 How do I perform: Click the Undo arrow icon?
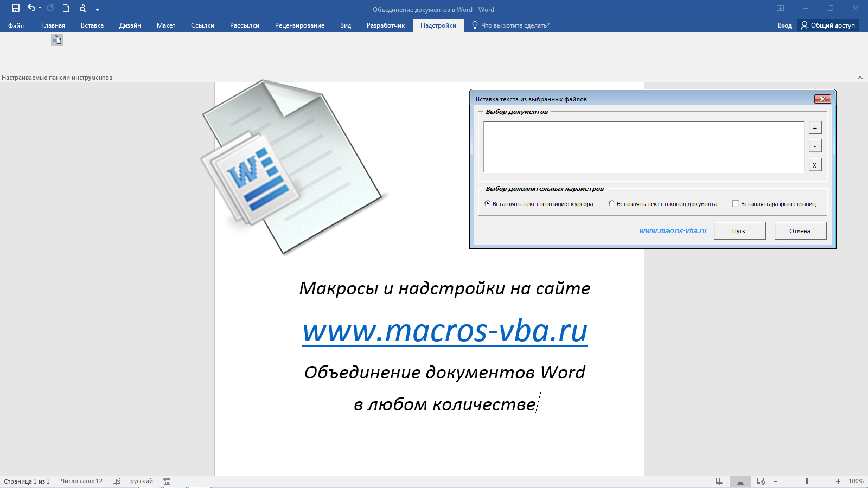tap(31, 8)
